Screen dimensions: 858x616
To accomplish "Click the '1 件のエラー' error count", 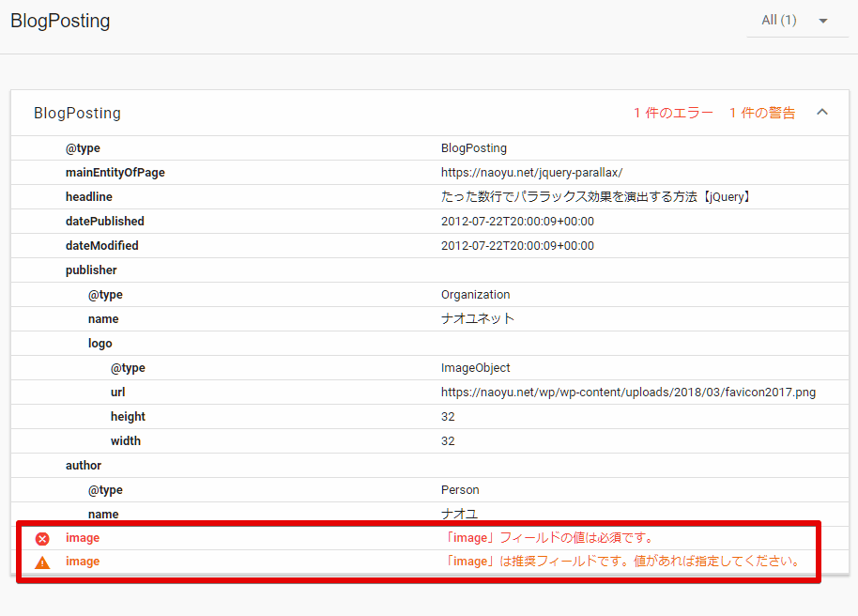I will 673,113.
